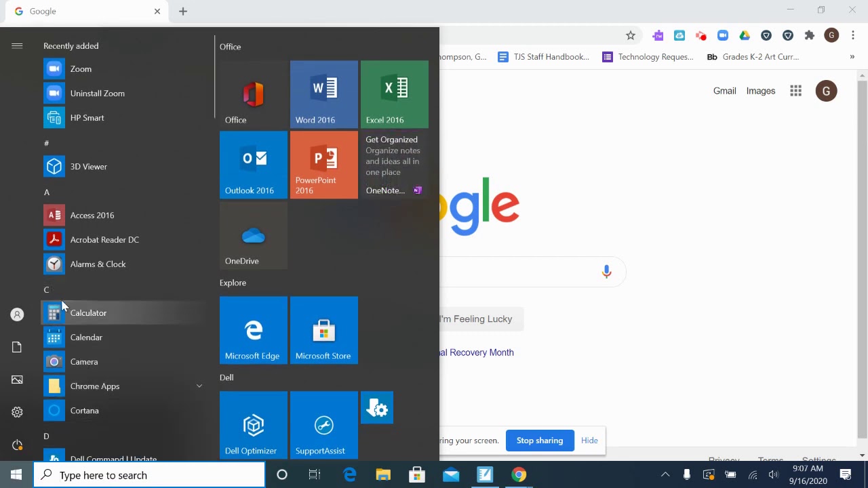
Task: Open Pictures from Start sidebar
Action: 17,380
